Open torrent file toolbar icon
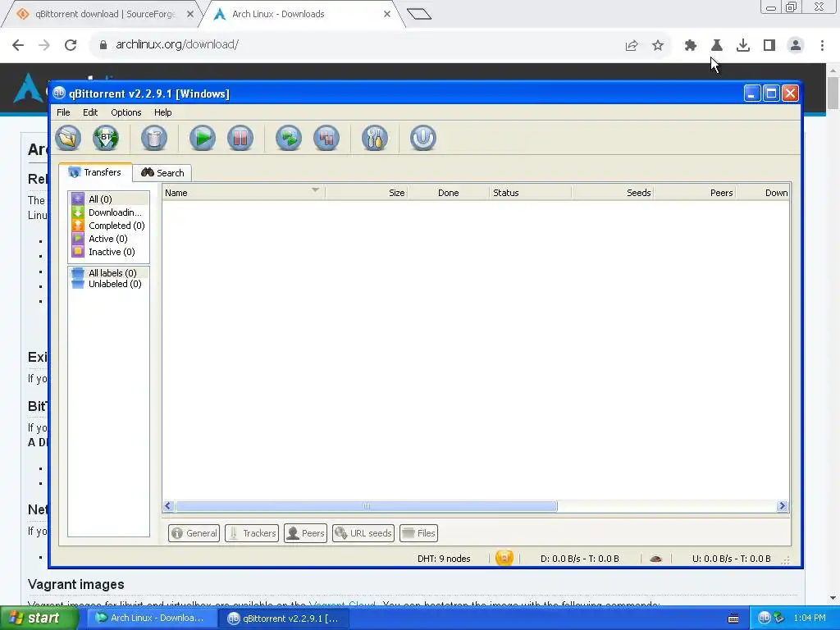This screenshot has height=630, width=840. (x=68, y=138)
